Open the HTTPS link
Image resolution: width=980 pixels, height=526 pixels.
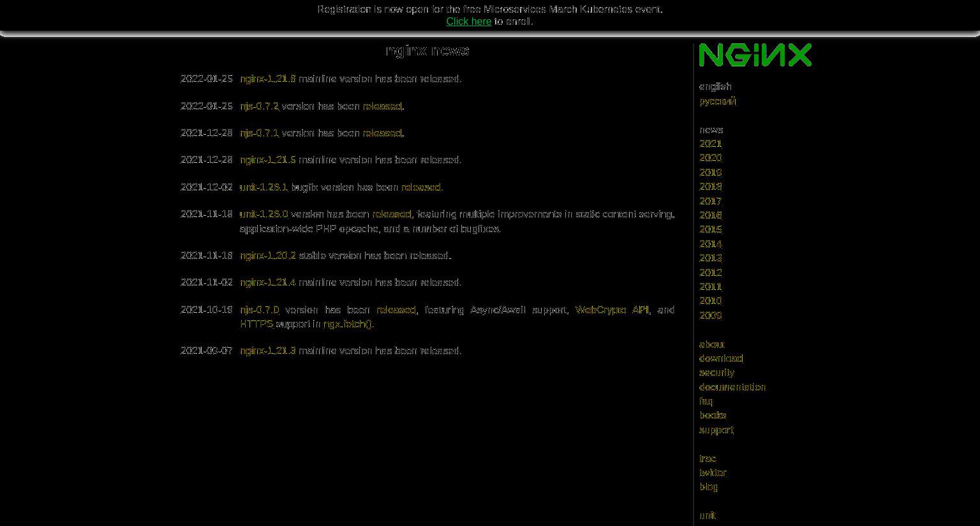coord(256,324)
